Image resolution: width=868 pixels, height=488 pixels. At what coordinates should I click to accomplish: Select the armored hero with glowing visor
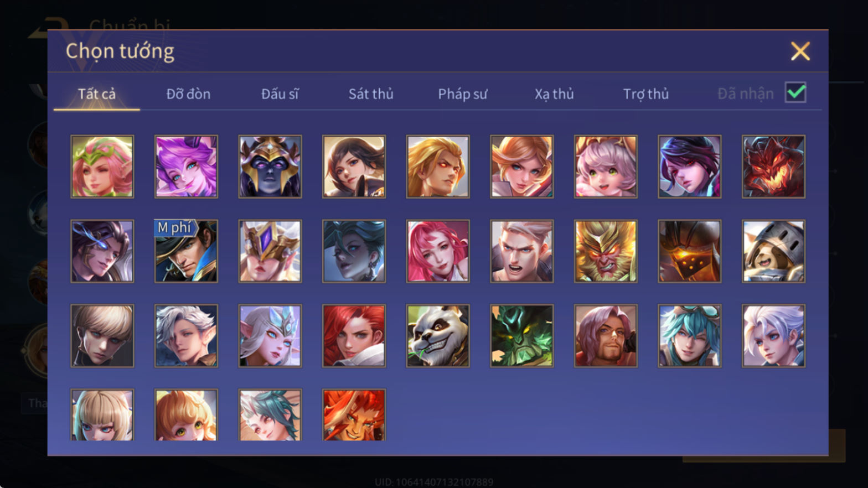[x=689, y=251]
